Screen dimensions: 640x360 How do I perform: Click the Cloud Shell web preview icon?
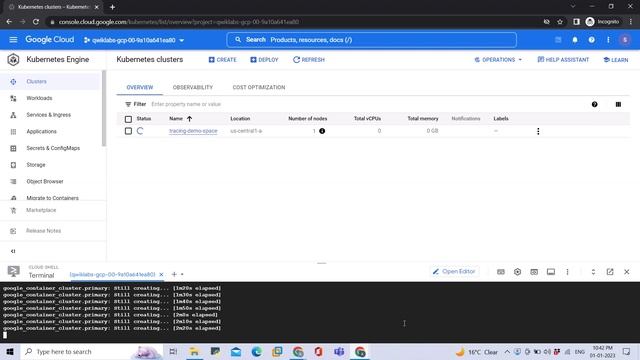coord(534,272)
